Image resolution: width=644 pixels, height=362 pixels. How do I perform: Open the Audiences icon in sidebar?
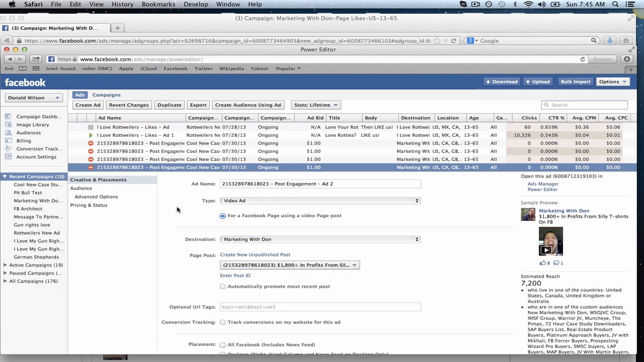(8, 133)
